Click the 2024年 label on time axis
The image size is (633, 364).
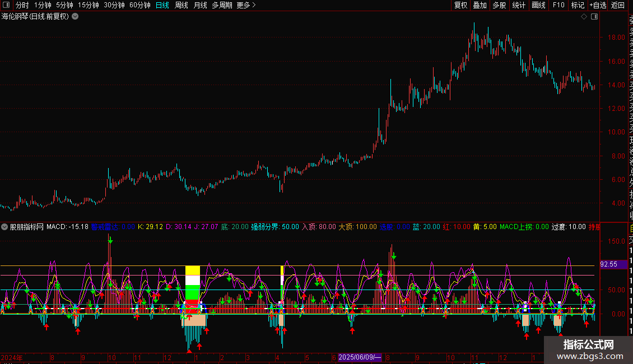click(x=12, y=357)
